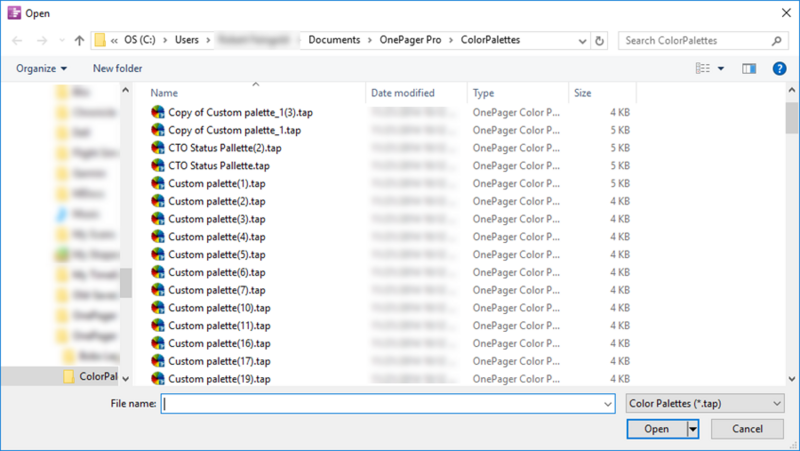Navigate to OnePager Pro in the breadcrumb
Viewport: 800px width, 451px height.
coord(410,40)
